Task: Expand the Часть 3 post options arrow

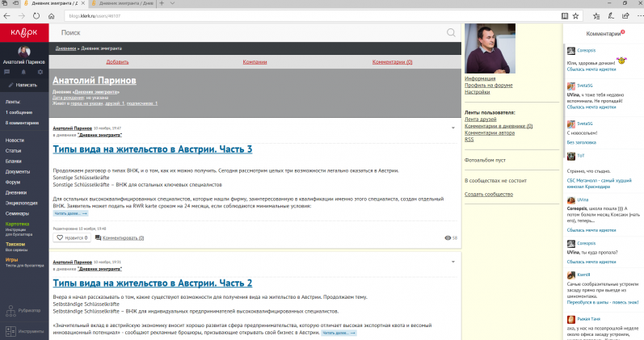Action: tap(452, 128)
